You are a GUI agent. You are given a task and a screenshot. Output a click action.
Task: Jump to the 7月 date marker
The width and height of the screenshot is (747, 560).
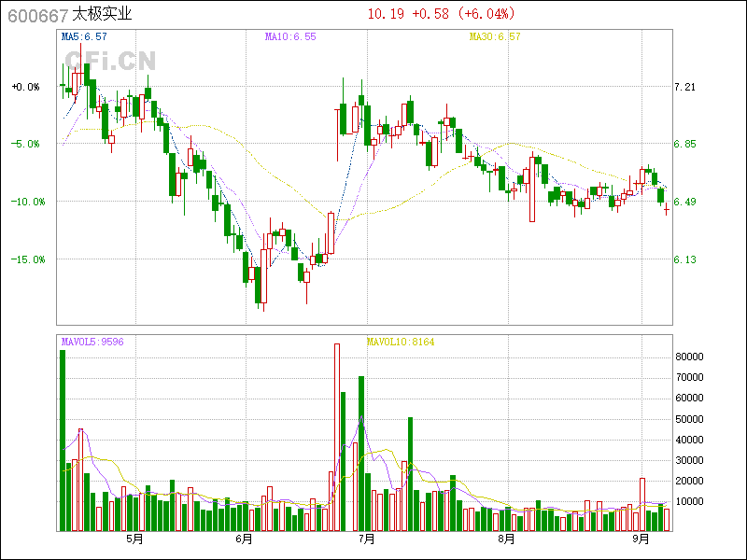point(367,539)
